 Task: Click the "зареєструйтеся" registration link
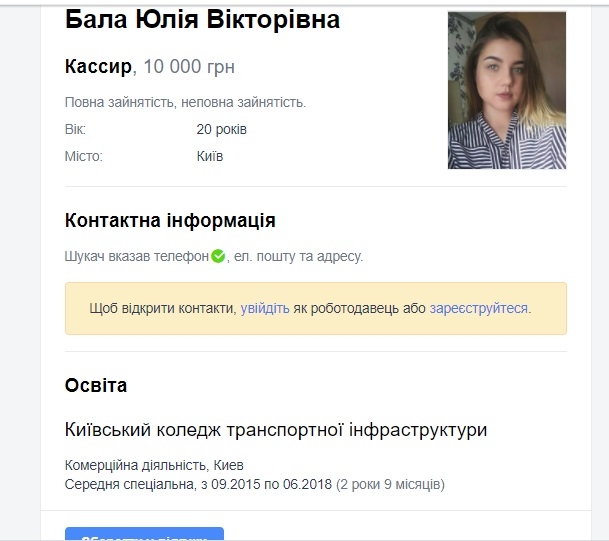click(x=479, y=308)
